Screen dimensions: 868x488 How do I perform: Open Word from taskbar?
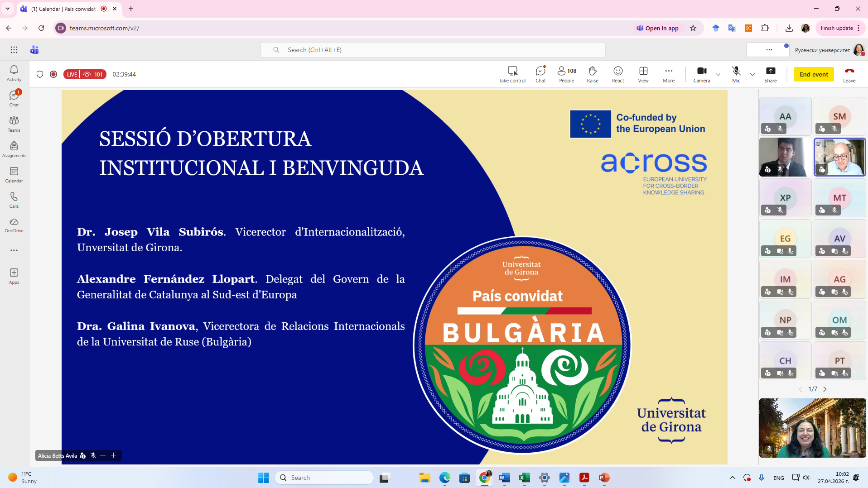point(504,478)
